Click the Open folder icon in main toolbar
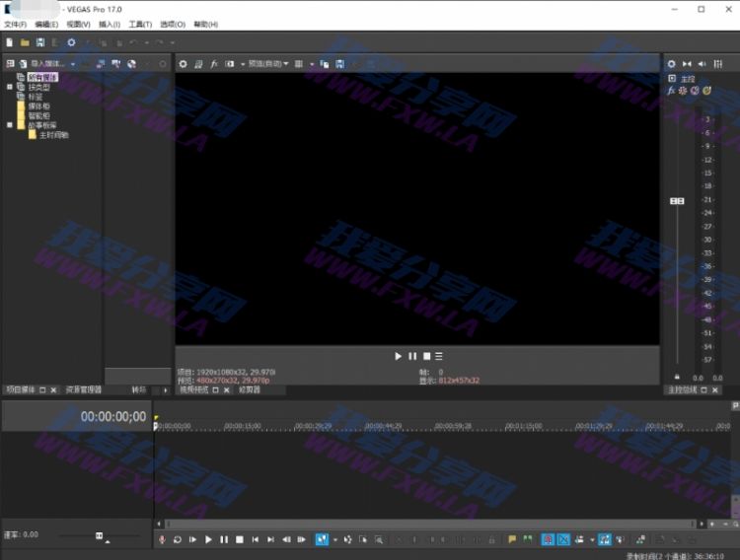 tap(25, 42)
